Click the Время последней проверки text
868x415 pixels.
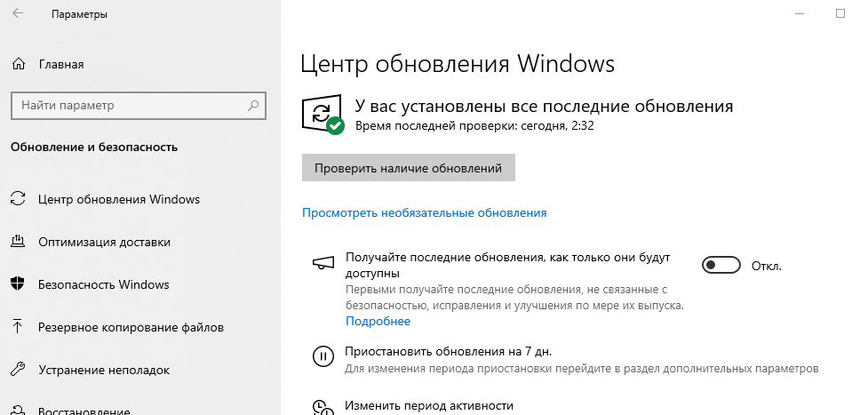474,126
